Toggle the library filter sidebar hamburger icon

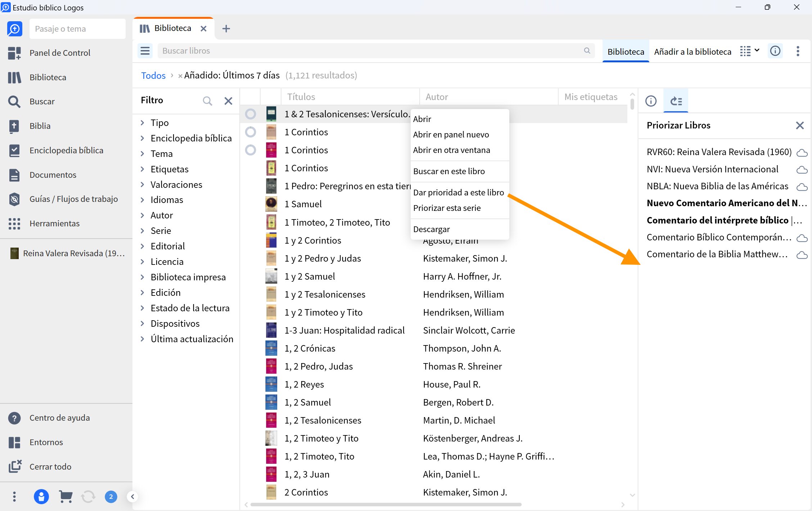tap(145, 51)
